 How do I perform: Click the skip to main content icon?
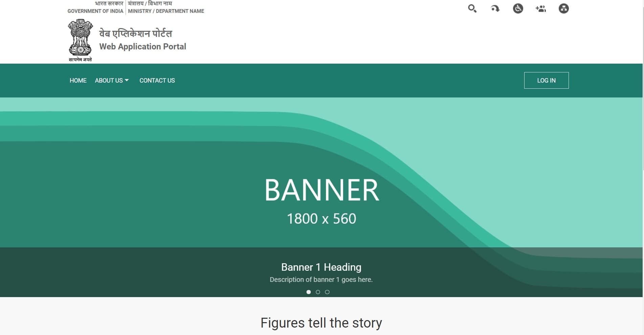click(x=495, y=8)
